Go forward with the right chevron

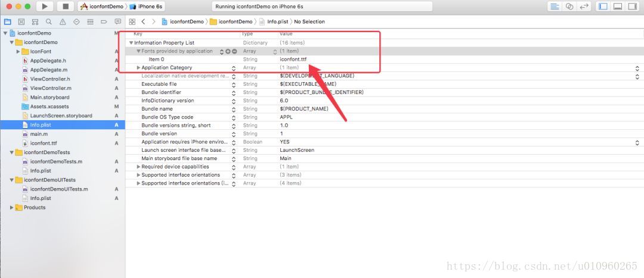tap(154, 22)
